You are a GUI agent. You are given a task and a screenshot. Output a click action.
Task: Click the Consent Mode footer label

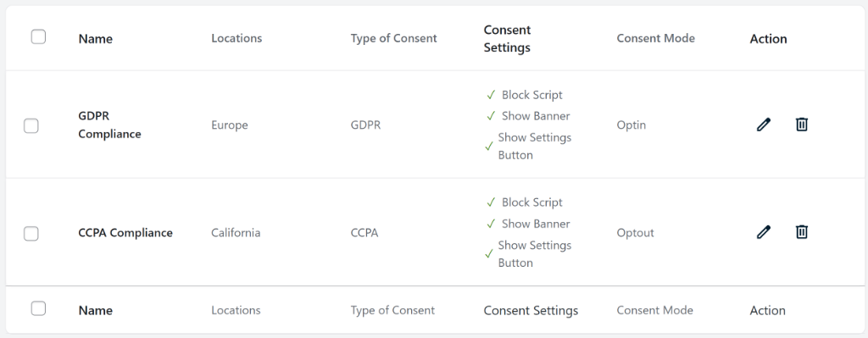(x=654, y=310)
